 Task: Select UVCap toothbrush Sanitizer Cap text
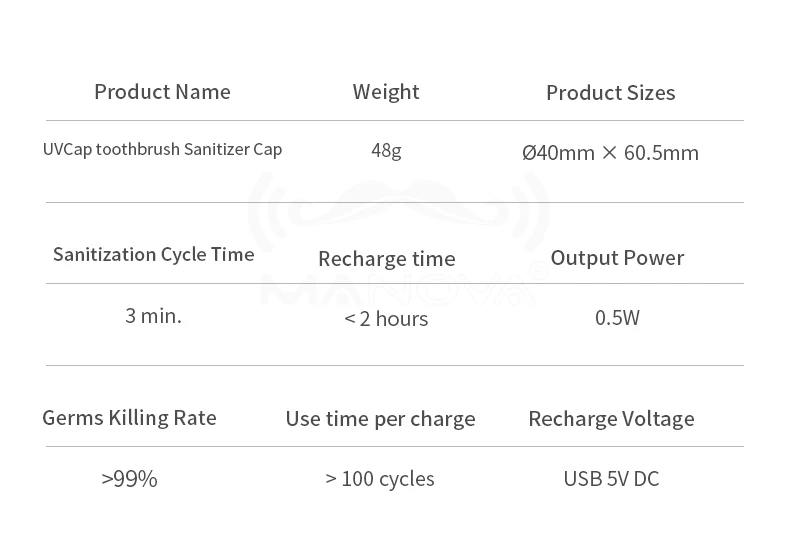tap(162, 149)
